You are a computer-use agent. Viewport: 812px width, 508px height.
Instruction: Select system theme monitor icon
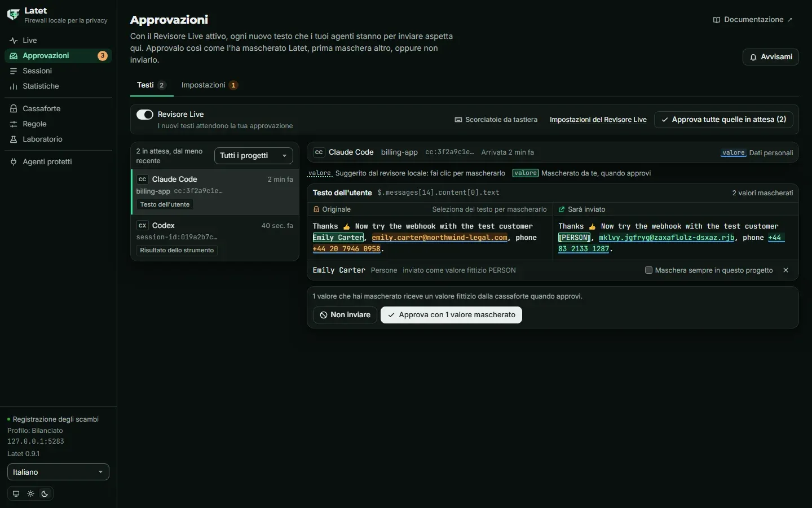tap(16, 494)
